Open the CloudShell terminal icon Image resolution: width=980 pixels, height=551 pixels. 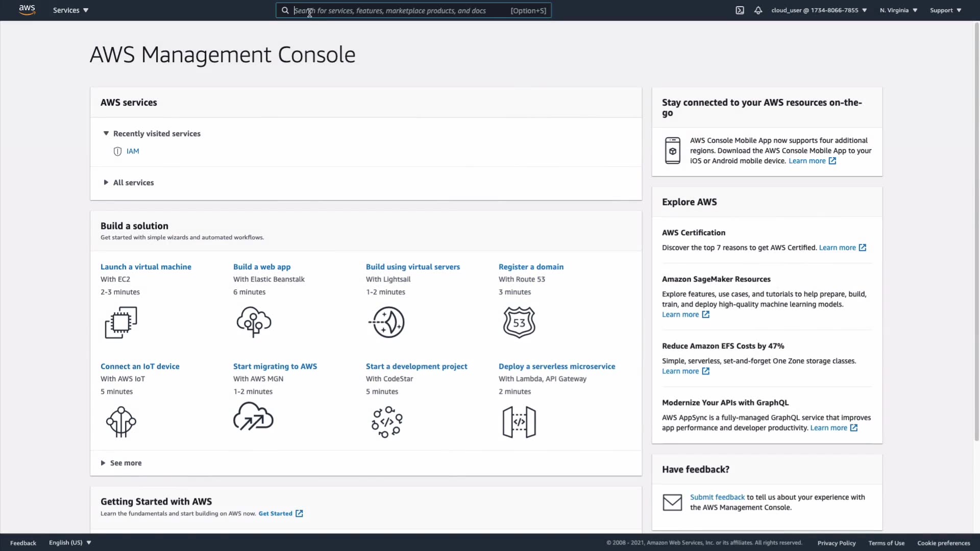740,10
